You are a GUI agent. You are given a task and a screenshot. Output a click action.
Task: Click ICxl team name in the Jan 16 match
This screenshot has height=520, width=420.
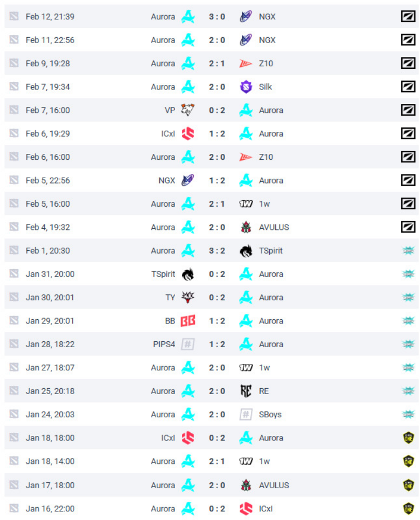267,508
